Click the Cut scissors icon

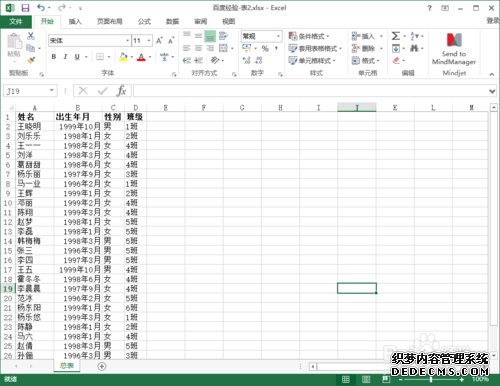point(31,36)
